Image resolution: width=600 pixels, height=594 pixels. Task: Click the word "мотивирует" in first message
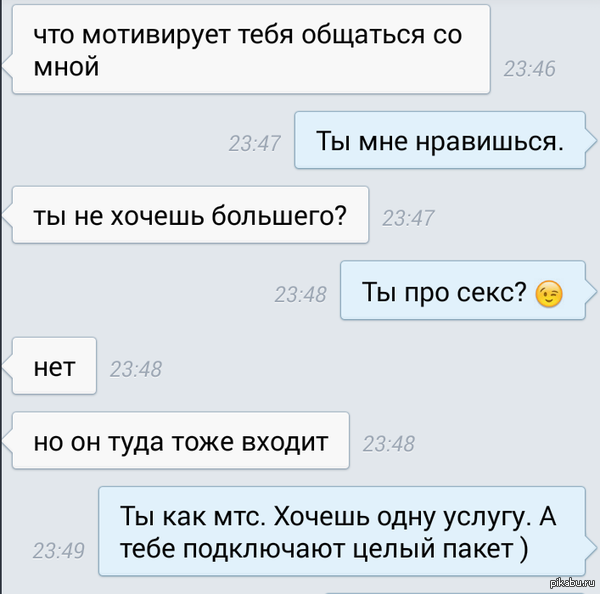pos(157,35)
